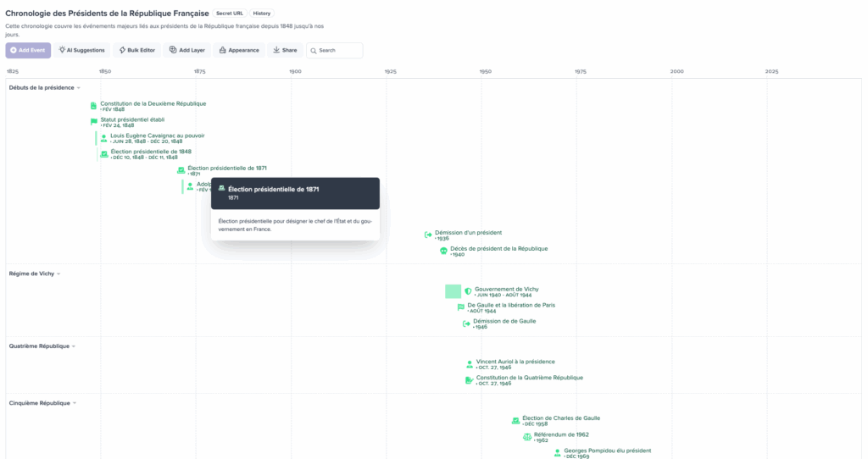Open AI Suggestions
868x459 pixels.
(x=82, y=50)
